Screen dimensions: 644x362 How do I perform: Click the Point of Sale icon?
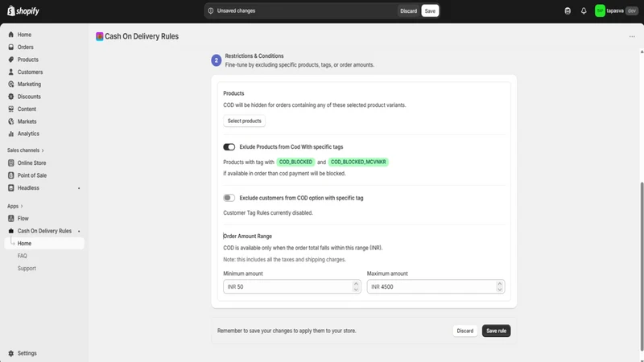coord(11,175)
